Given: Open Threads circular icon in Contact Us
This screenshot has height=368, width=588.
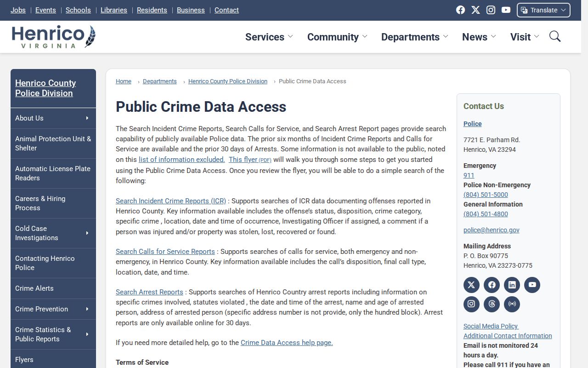Looking at the screenshot, I should pos(492,304).
